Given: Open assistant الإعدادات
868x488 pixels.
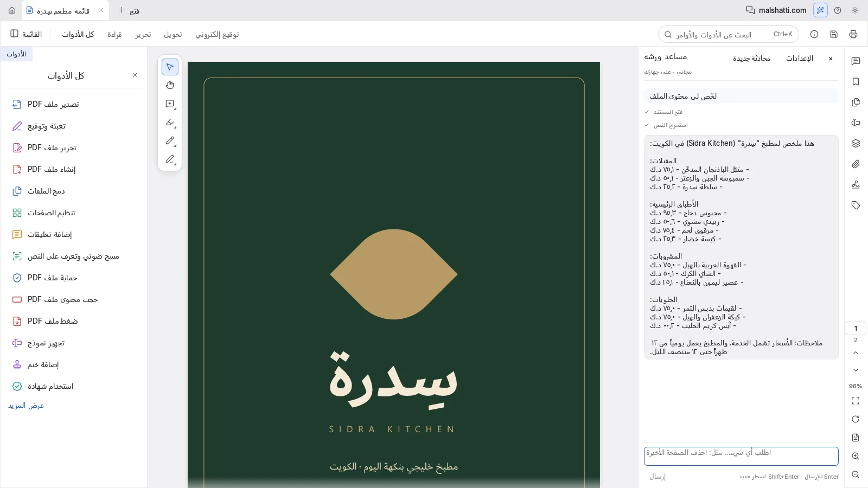Looking at the screenshot, I should coord(800,58).
